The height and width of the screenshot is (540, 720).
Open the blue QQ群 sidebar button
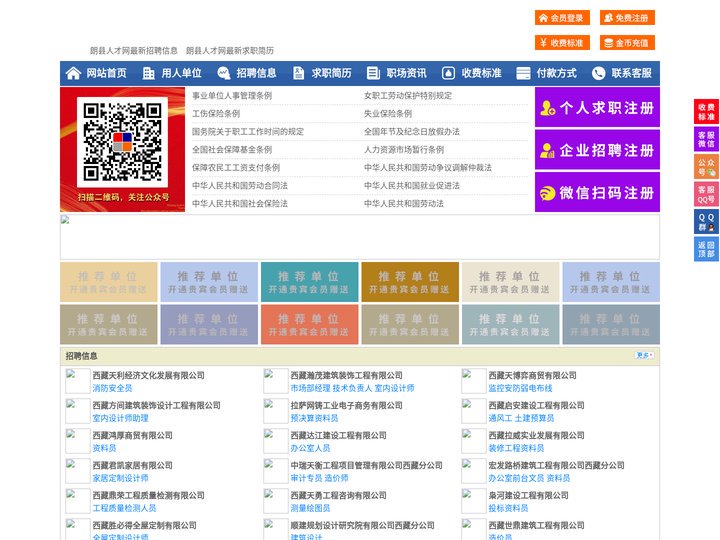706,222
